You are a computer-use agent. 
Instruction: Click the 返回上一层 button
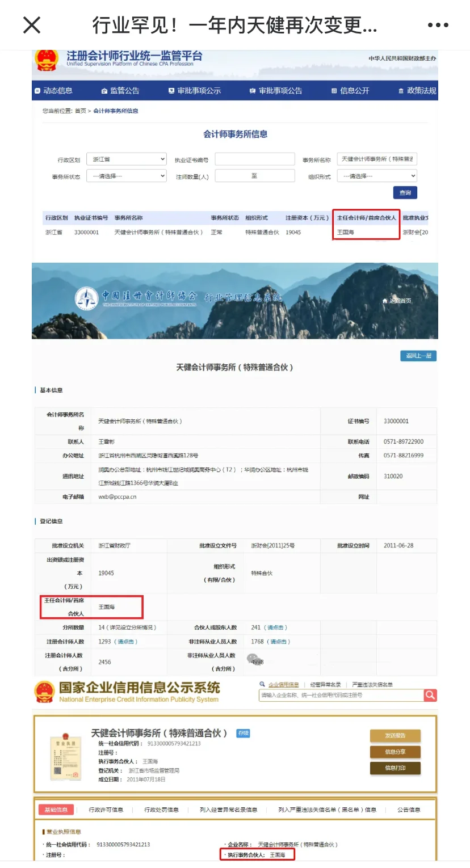(x=418, y=356)
